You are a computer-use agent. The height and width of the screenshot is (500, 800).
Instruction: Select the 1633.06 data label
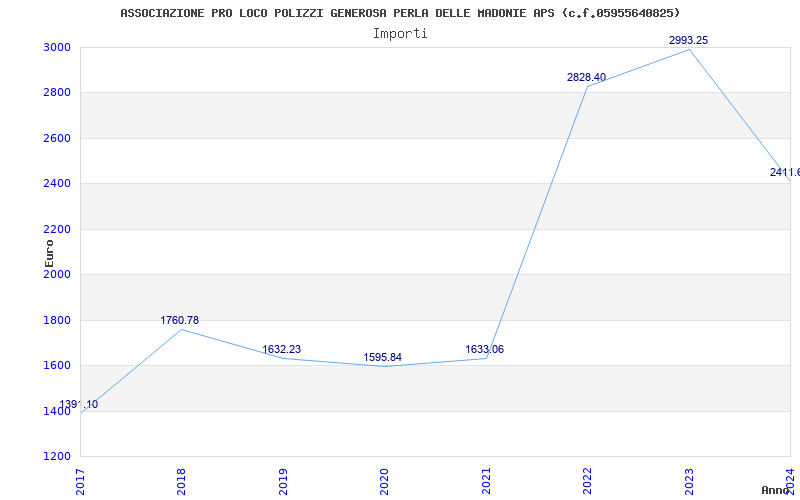[x=485, y=349]
